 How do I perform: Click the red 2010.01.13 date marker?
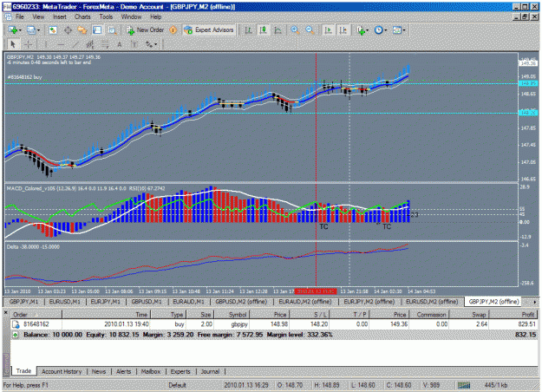pos(316,291)
